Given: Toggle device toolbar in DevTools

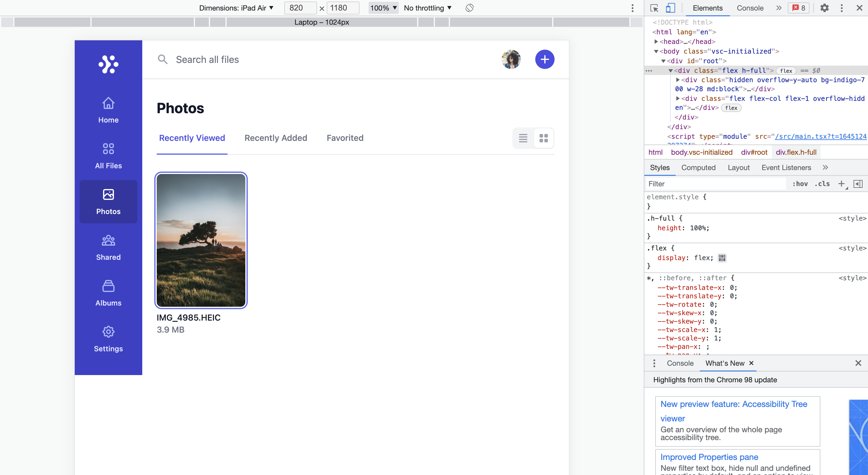Looking at the screenshot, I should (670, 8).
